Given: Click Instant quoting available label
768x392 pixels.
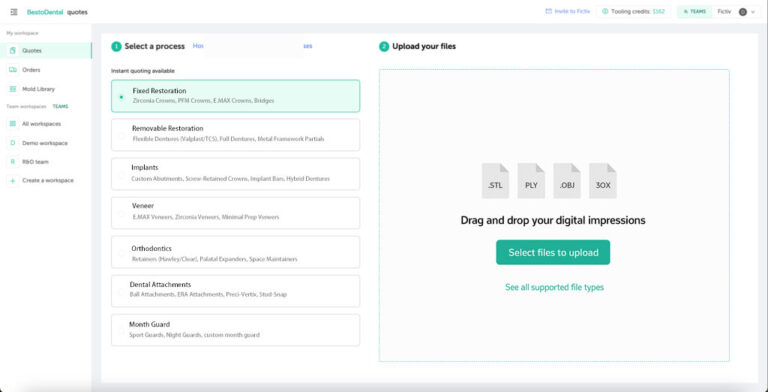Looking at the screenshot, I should click(x=143, y=71).
